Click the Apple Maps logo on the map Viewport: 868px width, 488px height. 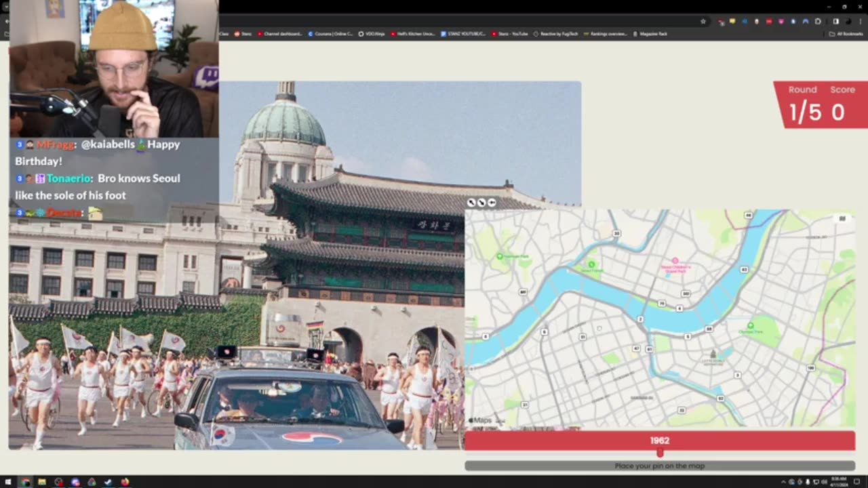pyautogui.click(x=480, y=420)
